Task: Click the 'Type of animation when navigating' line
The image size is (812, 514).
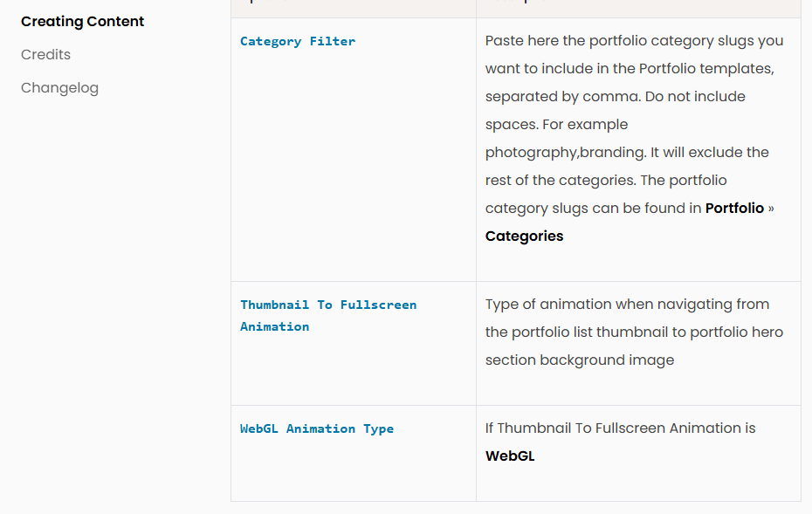Action: click(627, 304)
